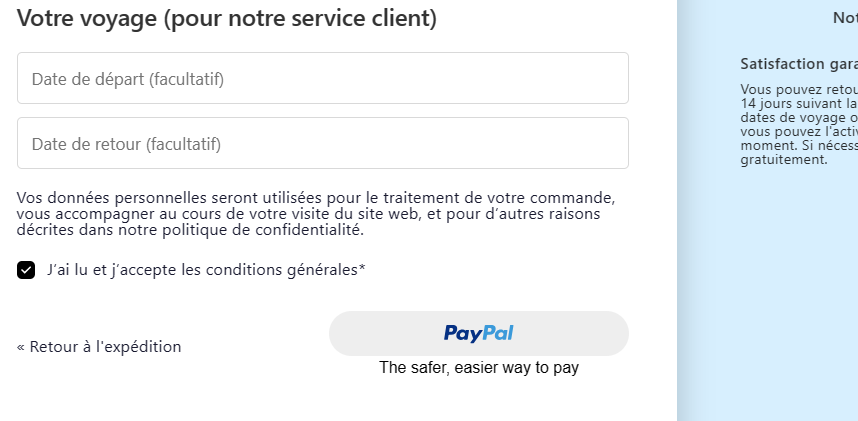Focus the Date de retour field
The width and height of the screenshot is (858, 421).
322,143
